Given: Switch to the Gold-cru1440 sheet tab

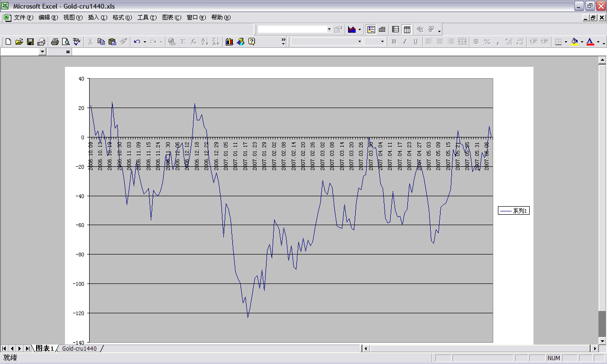Looking at the screenshot, I should coord(79,349).
